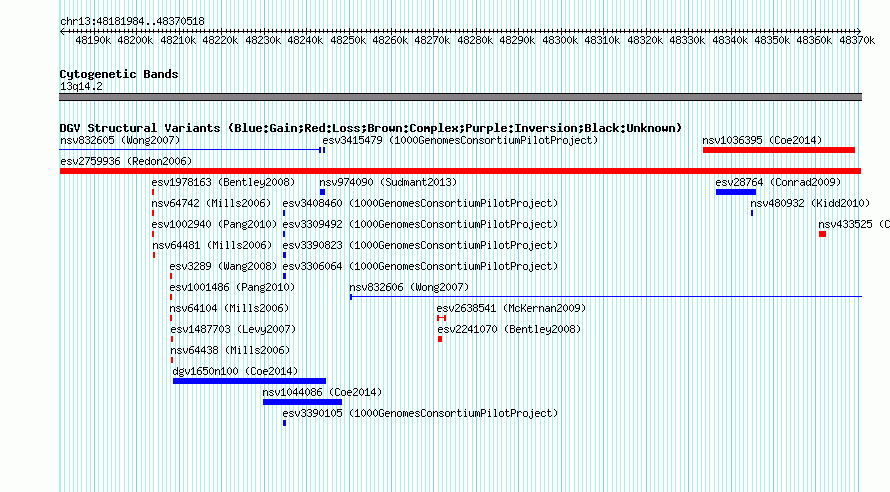Open the esv3309492 variant label

pos(420,224)
